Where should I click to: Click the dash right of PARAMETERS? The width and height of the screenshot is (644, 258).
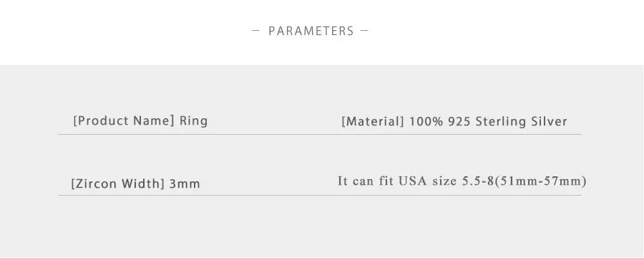[364, 30]
